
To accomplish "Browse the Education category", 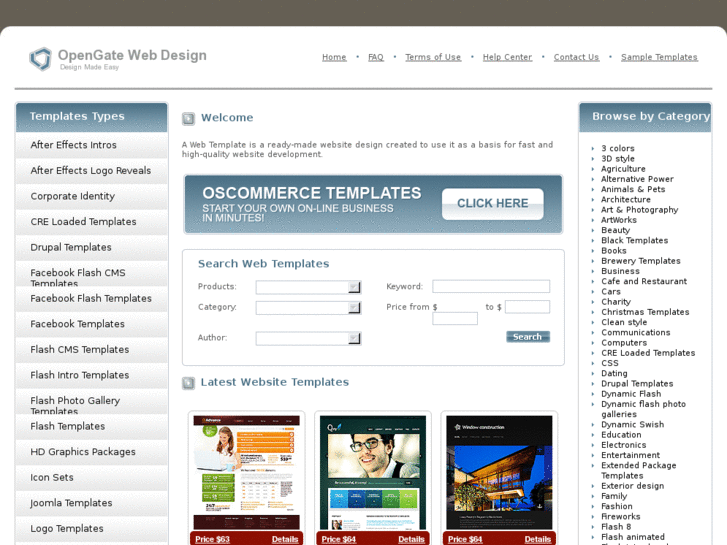I will (621, 435).
